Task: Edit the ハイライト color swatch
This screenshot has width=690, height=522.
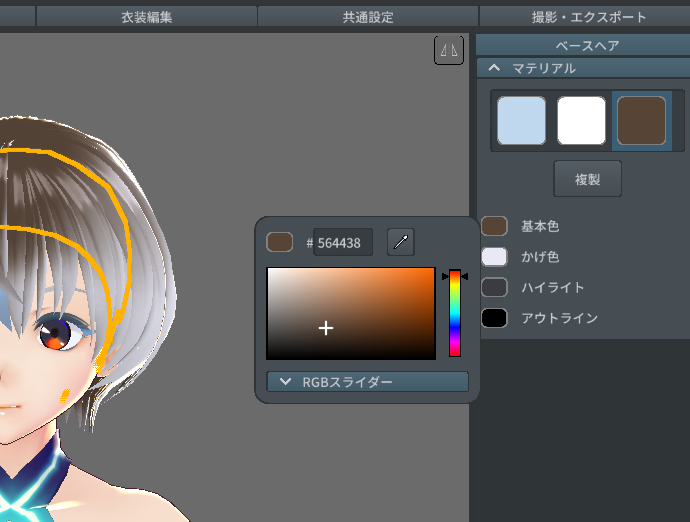Action: [495, 288]
